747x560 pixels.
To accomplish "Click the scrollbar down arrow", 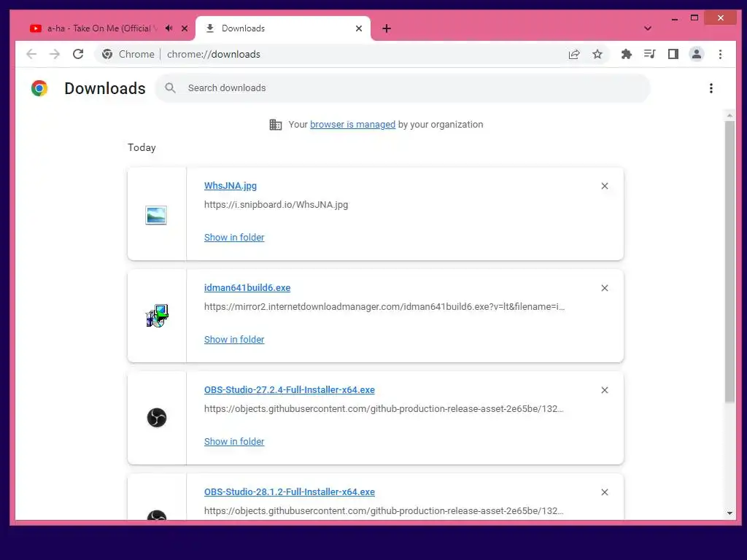I will click(729, 513).
